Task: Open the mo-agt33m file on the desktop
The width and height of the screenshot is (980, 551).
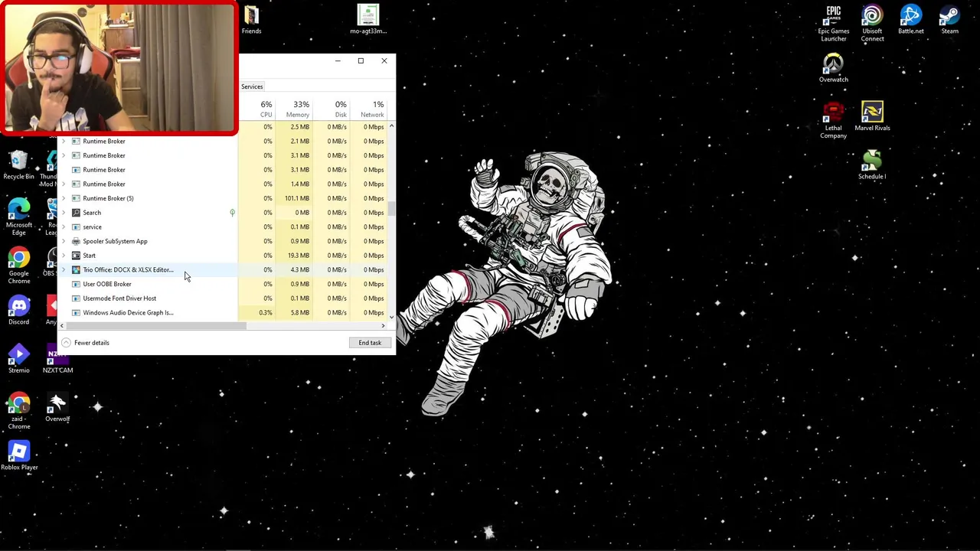Action: pyautogui.click(x=368, y=20)
